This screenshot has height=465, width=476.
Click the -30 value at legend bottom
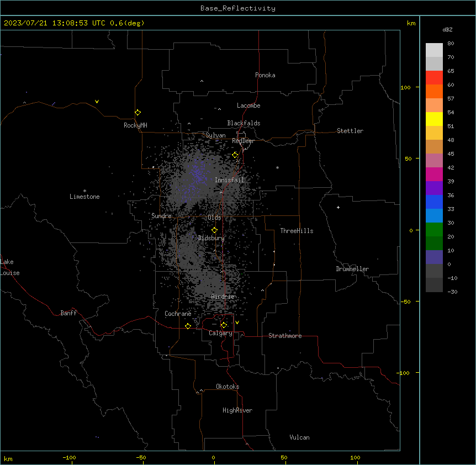click(452, 292)
